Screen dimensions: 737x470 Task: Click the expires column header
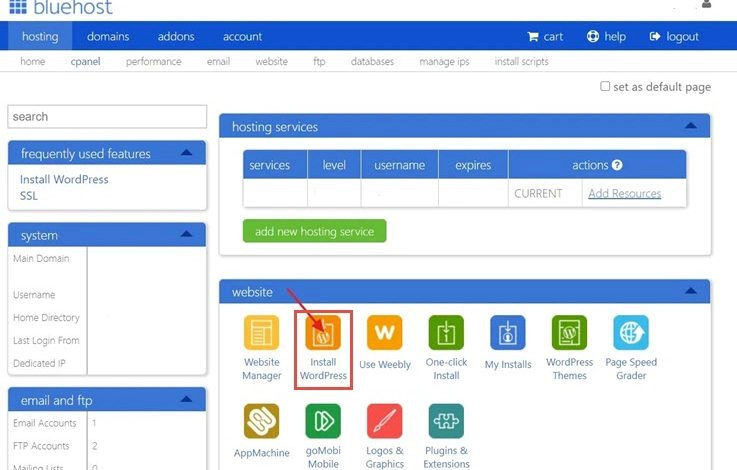(x=473, y=165)
